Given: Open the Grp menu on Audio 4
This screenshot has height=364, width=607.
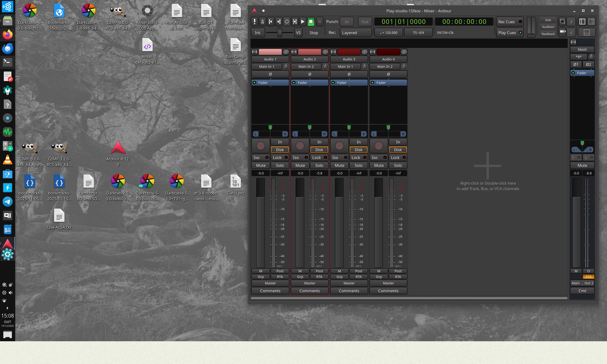Looking at the screenshot, I should (379, 277).
